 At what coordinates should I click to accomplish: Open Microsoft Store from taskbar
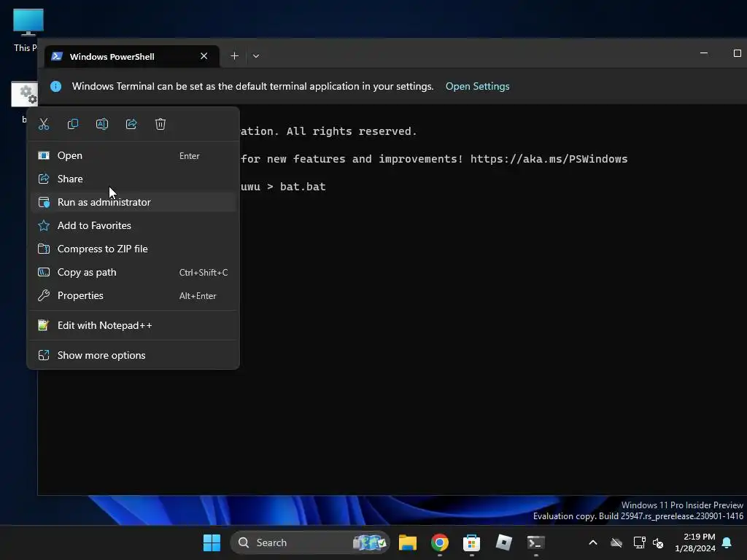pos(472,542)
